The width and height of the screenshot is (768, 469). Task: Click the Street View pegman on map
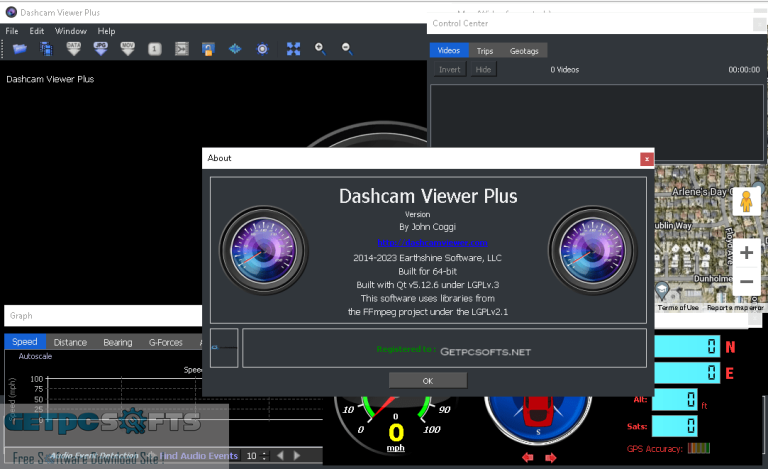[x=746, y=201]
